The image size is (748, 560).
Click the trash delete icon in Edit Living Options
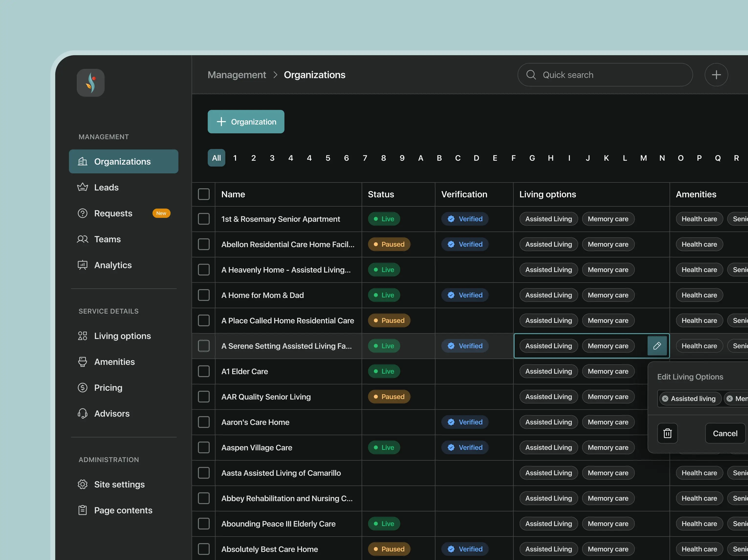click(668, 433)
